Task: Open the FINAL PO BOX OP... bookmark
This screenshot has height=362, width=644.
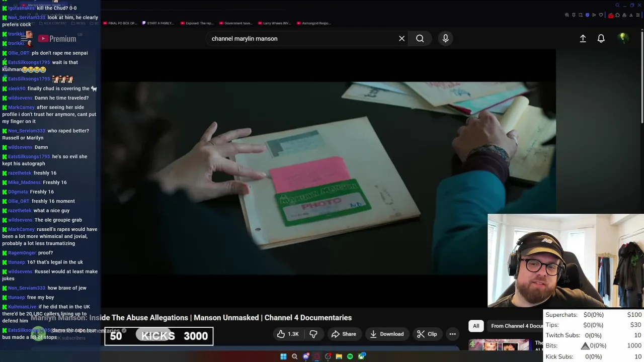Action: tap(120, 23)
